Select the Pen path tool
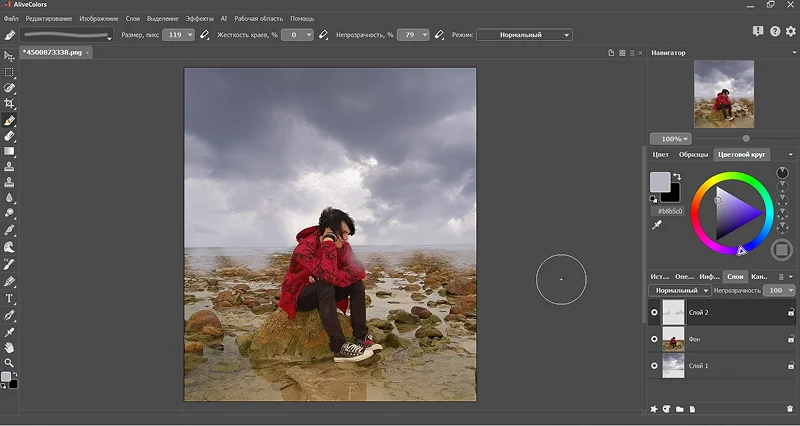This screenshot has width=800, height=426. (9, 315)
